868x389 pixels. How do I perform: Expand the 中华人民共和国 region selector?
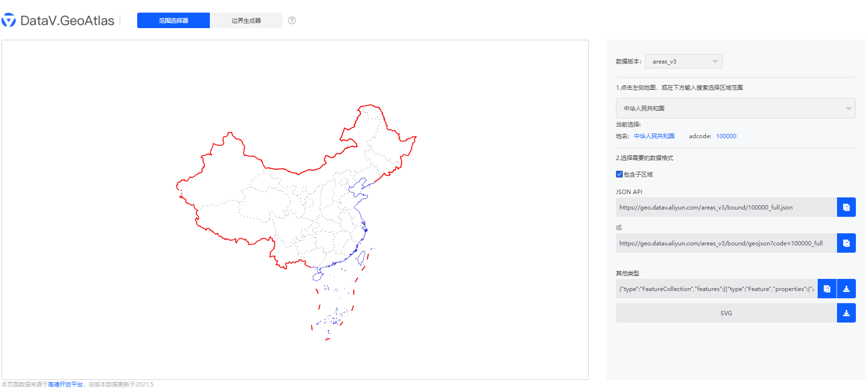click(735, 108)
